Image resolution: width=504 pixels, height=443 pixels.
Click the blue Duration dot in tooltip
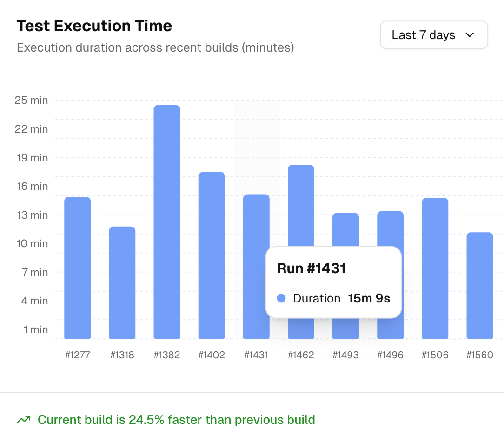(x=281, y=299)
